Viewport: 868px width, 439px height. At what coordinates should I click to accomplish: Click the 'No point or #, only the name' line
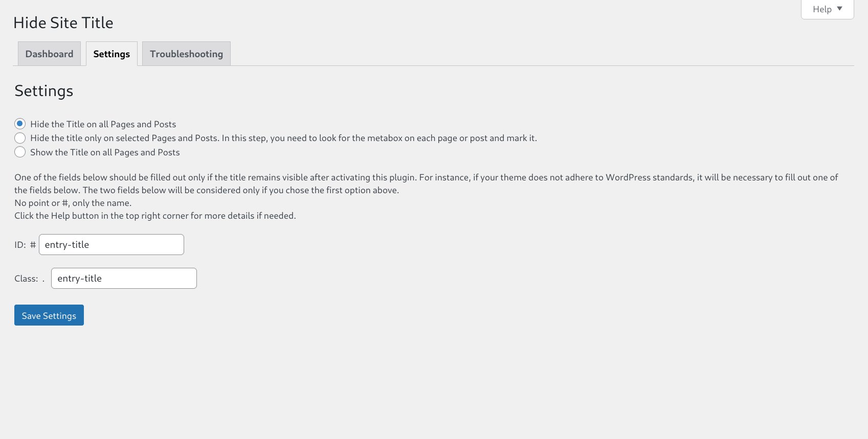click(73, 203)
